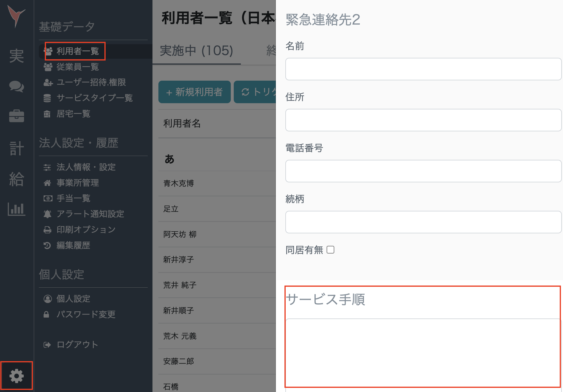The width and height of the screenshot is (563, 392).
Task: Click the 電話番号 input field
Action: (423, 171)
